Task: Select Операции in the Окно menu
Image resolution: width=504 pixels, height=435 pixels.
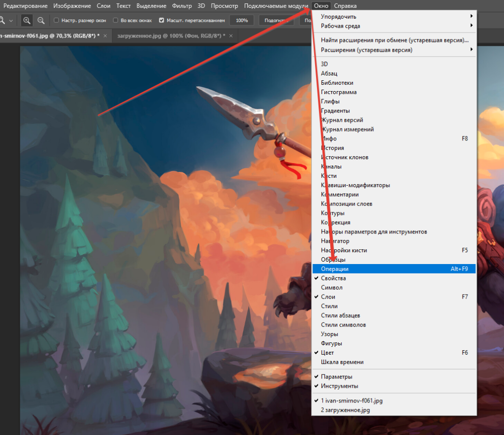Action: tap(394, 268)
